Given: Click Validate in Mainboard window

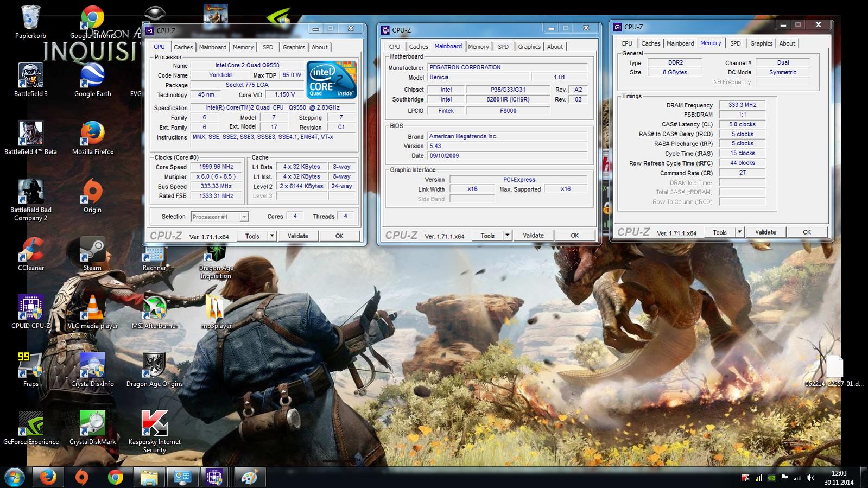Looking at the screenshot, I should tap(533, 235).
